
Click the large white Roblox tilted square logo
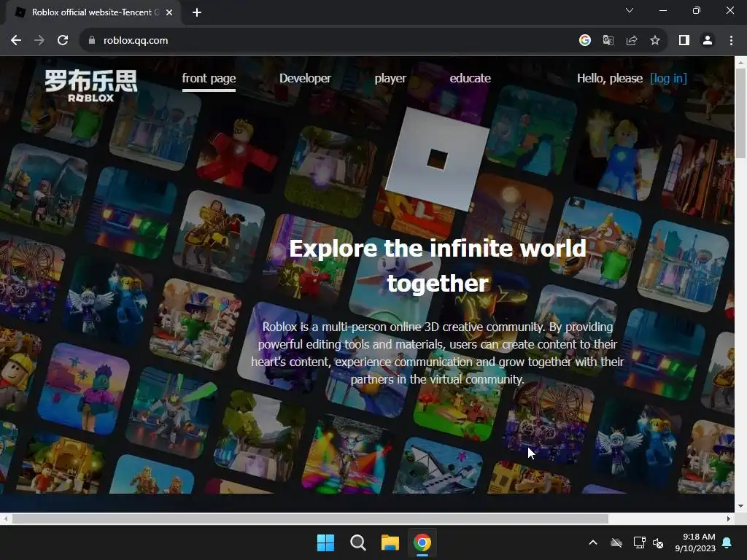point(438,159)
